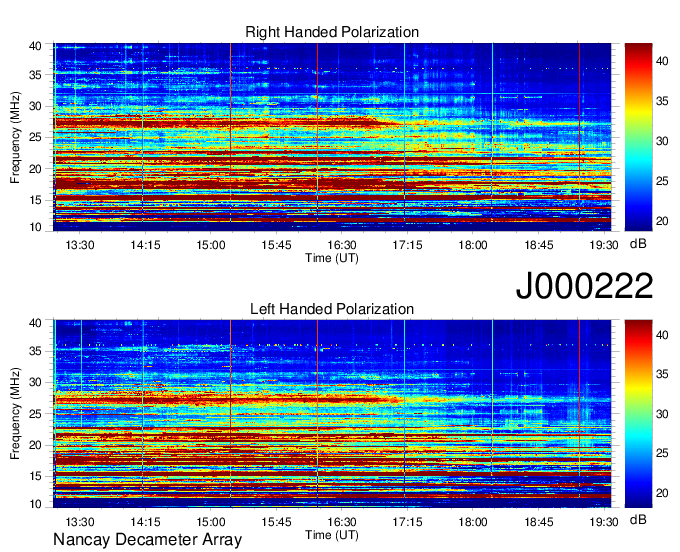Click 14:15 tick under Right Handed plot
The width and height of the screenshot is (680, 552).
145,245
